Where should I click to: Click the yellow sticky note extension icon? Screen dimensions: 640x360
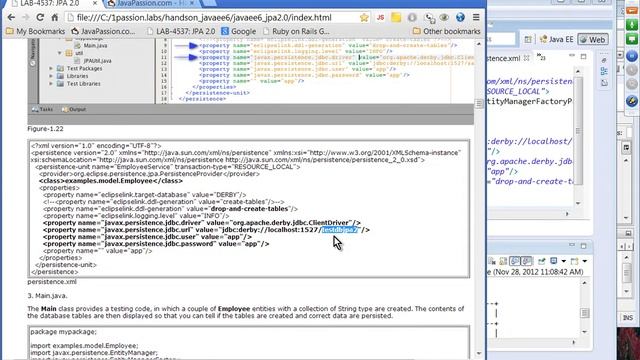(x=396, y=18)
